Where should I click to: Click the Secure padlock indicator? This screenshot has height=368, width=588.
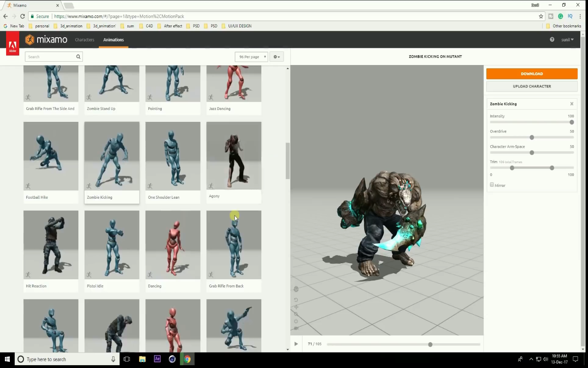(39, 16)
